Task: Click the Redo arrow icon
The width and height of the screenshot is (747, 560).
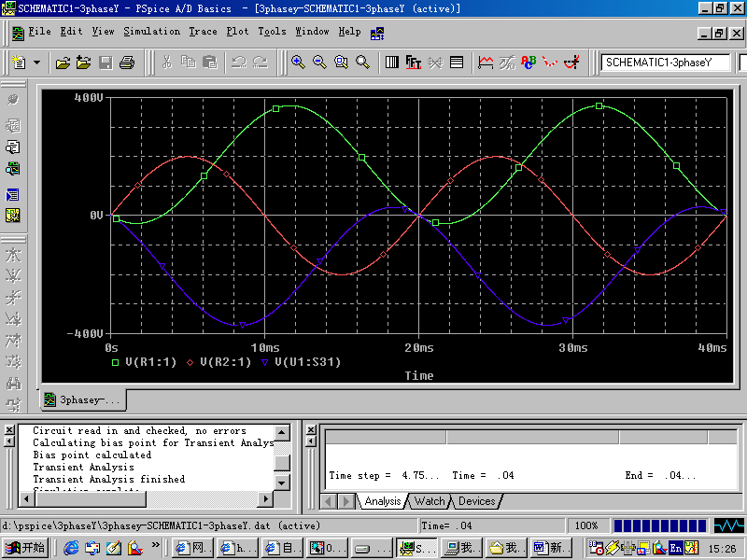Action: pyautogui.click(x=261, y=62)
